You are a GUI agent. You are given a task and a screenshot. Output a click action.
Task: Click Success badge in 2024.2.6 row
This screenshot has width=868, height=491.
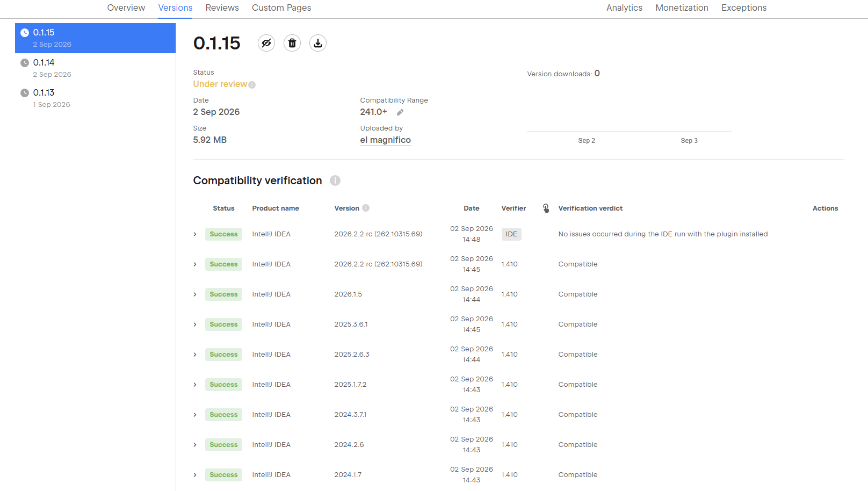223,445
